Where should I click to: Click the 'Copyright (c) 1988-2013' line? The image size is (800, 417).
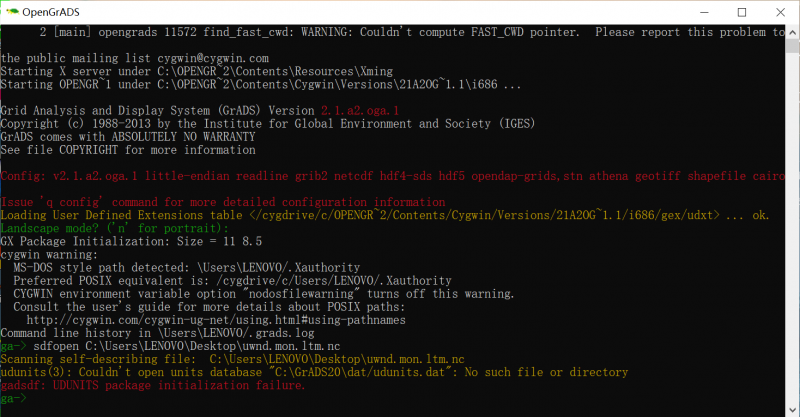pyautogui.click(x=267, y=124)
